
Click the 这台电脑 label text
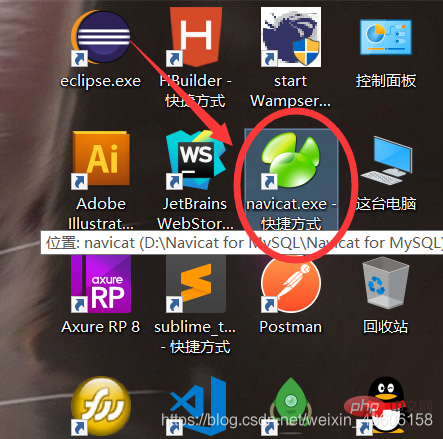click(386, 204)
